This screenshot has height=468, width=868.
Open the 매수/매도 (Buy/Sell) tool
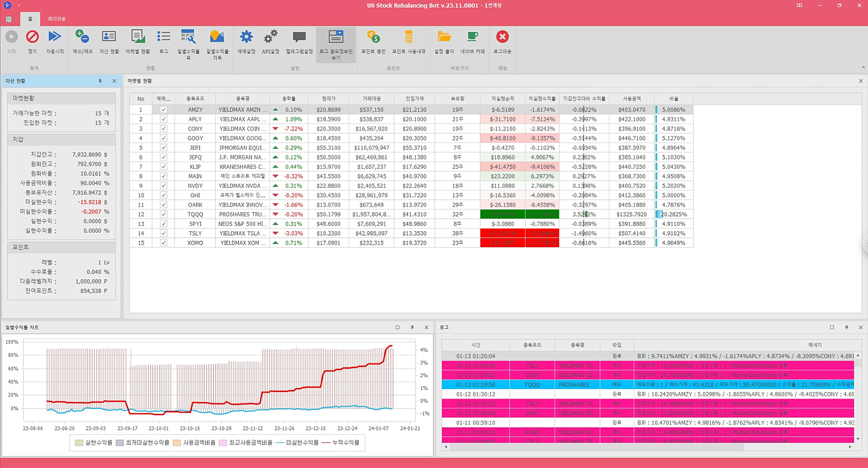click(83, 37)
